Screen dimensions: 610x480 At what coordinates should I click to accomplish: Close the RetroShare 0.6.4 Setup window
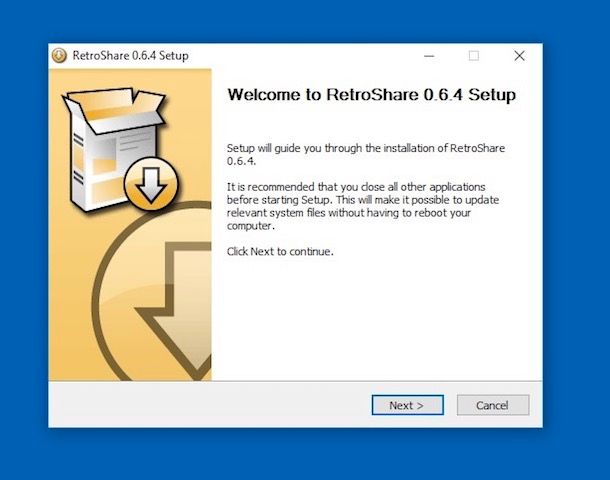click(519, 56)
